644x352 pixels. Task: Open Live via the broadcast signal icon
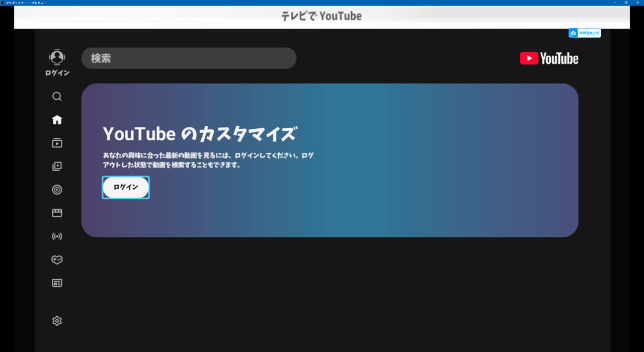(57, 236)
